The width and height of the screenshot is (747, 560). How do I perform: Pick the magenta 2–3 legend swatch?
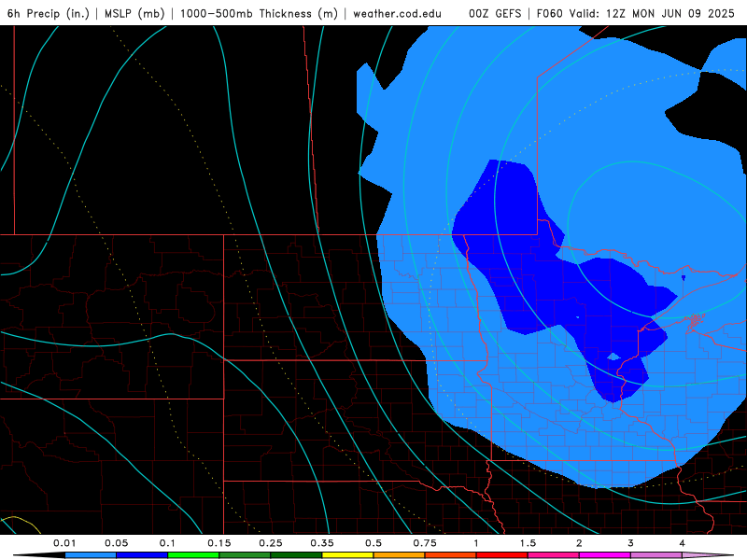[x=605, y=555]
